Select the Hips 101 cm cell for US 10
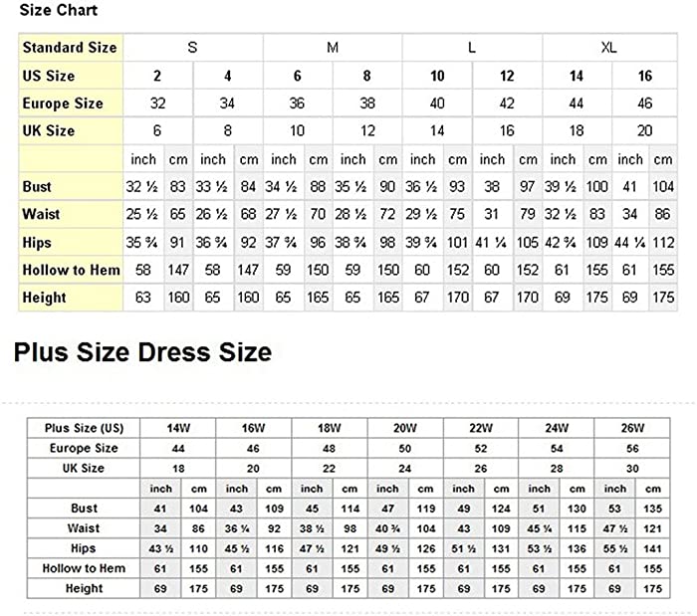This screenshot has width=697, height=616. pyautogui.click(x=457, y=243)
